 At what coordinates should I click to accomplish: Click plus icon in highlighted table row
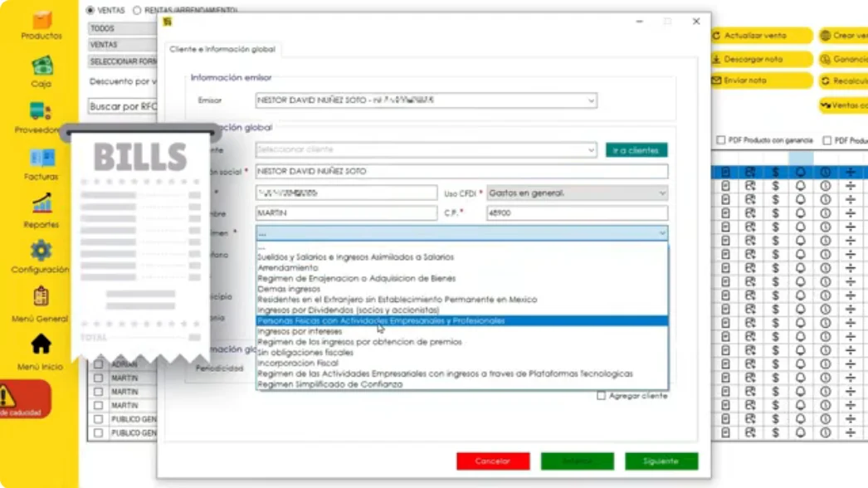851,173
